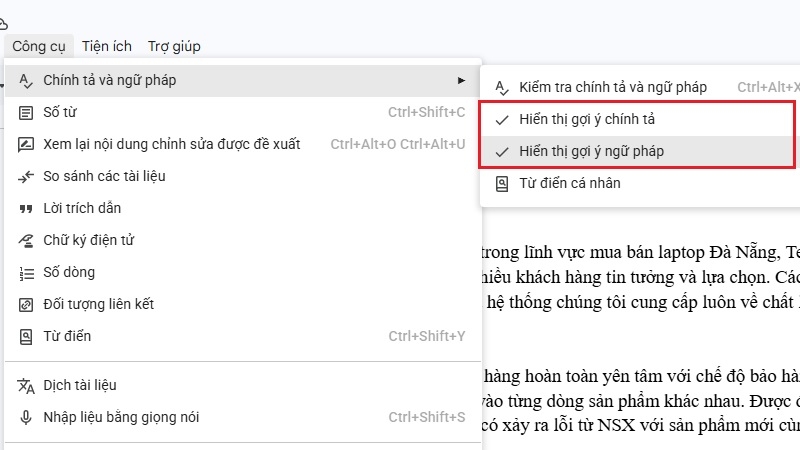This screenshot has height=450, width=800.
Task: Click the dictionary icon beside Từ điển
Action: point(26,337)
